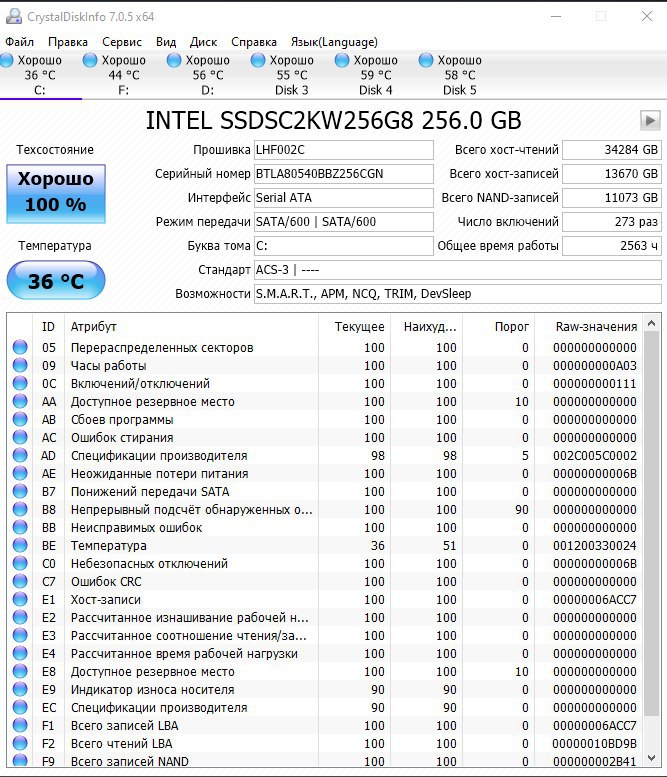Open the Правка menu
The image size is (667, 777).
click(x=67, y=42)
